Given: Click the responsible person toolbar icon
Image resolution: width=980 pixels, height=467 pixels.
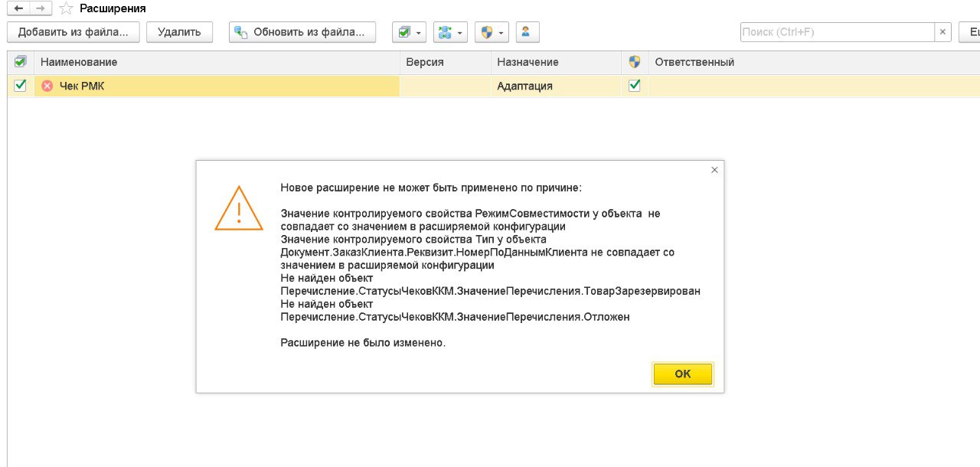Looking at the screenshot, I should coord(528,32).
